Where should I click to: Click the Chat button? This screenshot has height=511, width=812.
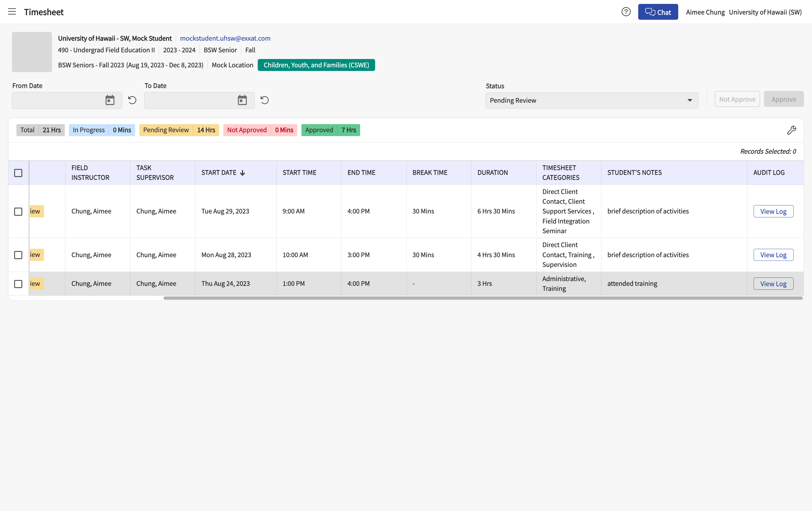[658, 12]
